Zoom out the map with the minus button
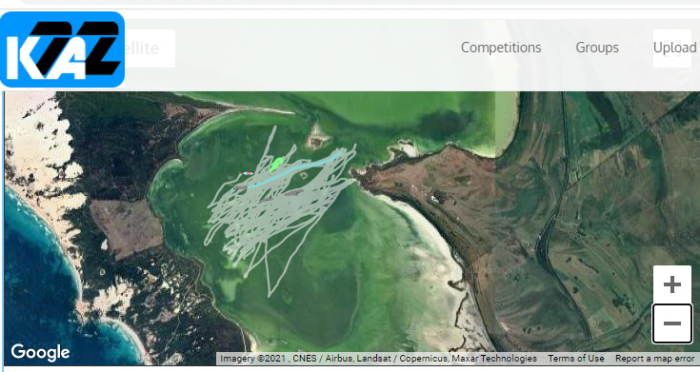700x372 pixels. pyautogui.click(x=672, y=323)
